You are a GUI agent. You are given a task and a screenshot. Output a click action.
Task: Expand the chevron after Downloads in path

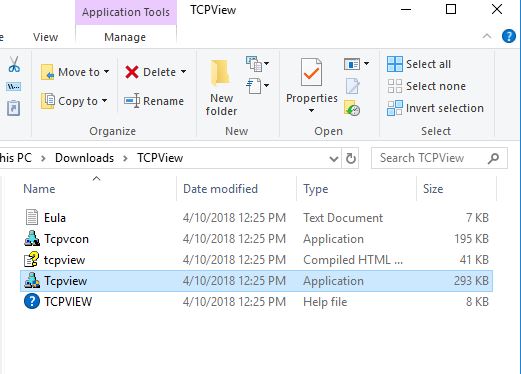[125, 158]
